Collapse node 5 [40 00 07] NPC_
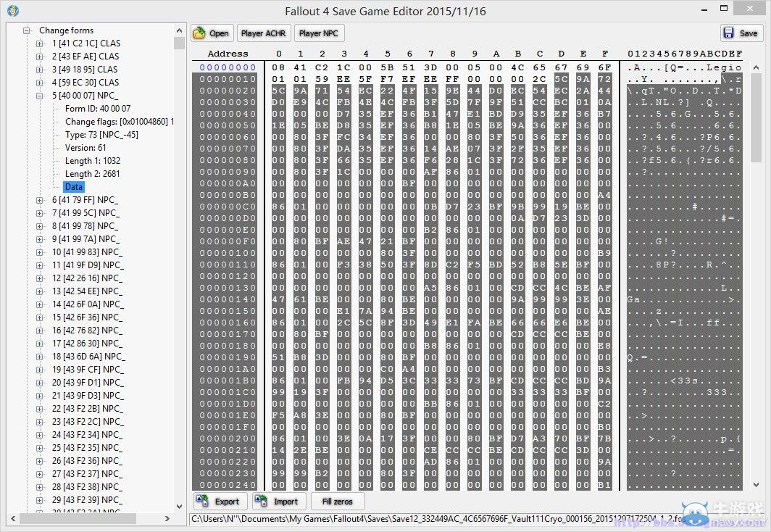 [x=39, y=96]
